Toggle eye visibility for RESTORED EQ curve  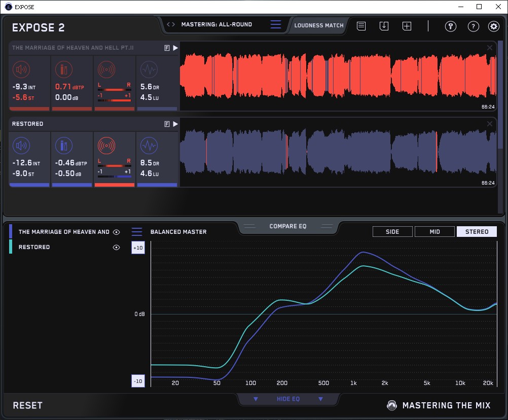(116, 247)
